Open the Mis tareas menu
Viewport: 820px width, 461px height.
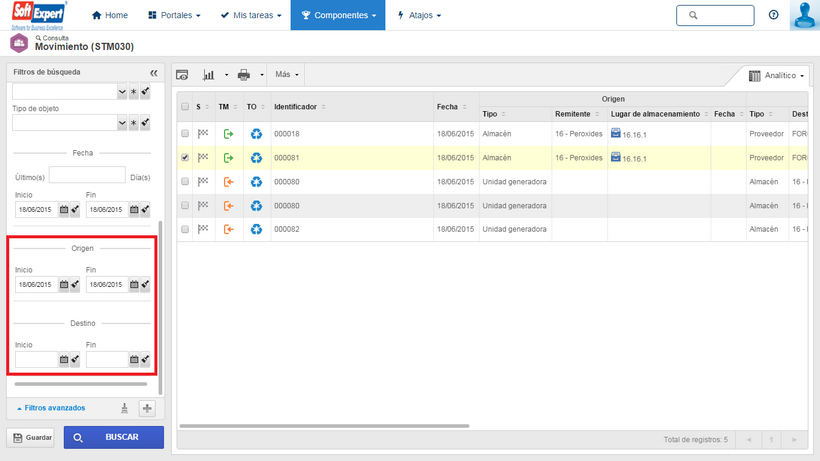pos(251,15)
